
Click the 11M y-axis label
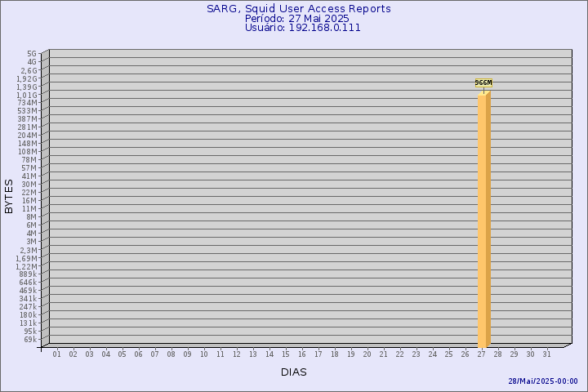(x=29, y=209)
